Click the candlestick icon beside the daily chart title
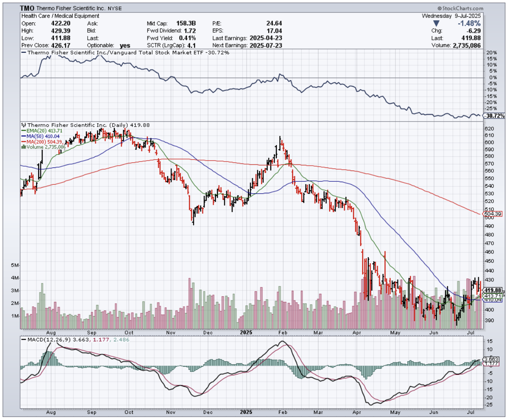 pyautogui.click(x=23, y=125)
